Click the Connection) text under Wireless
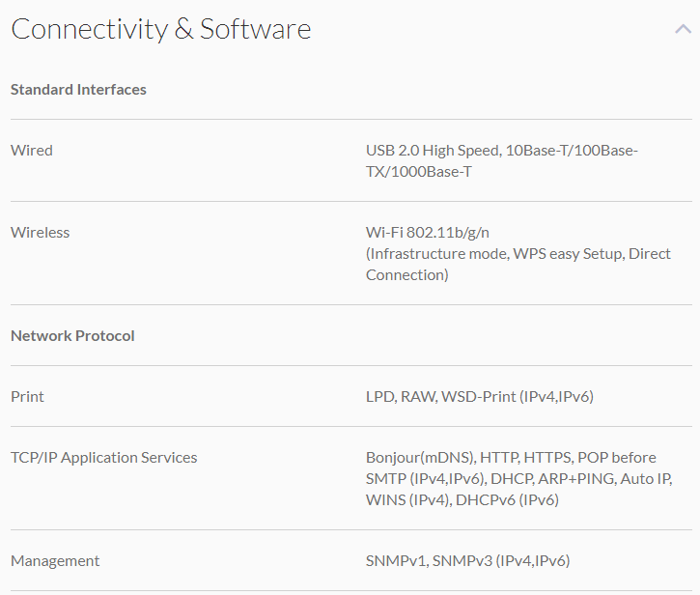 tap(406, 275)
